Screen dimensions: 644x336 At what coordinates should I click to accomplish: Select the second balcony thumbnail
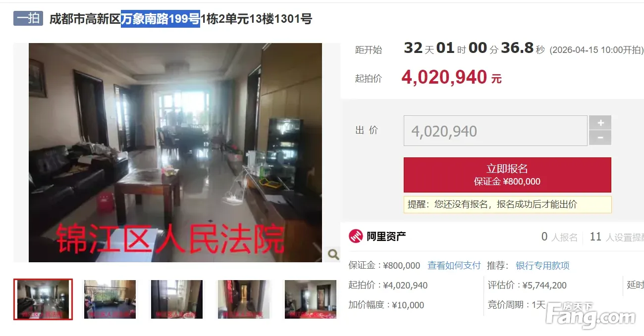(110, 299)
